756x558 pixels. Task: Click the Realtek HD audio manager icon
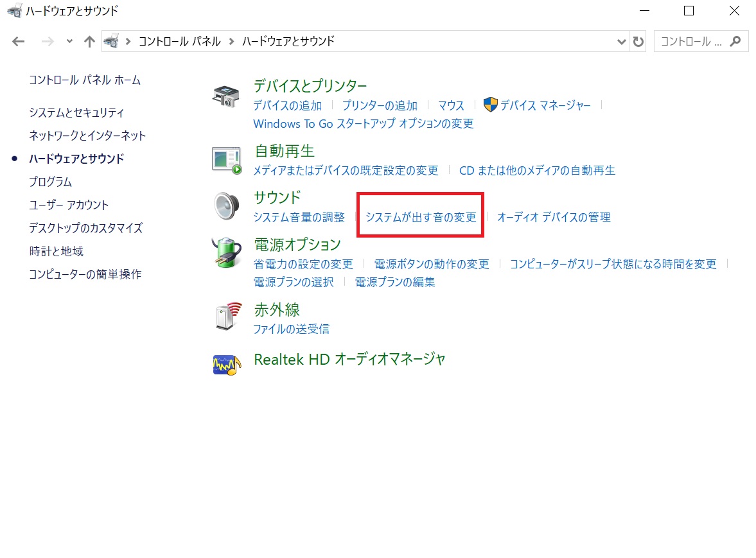tap(226, 363)
